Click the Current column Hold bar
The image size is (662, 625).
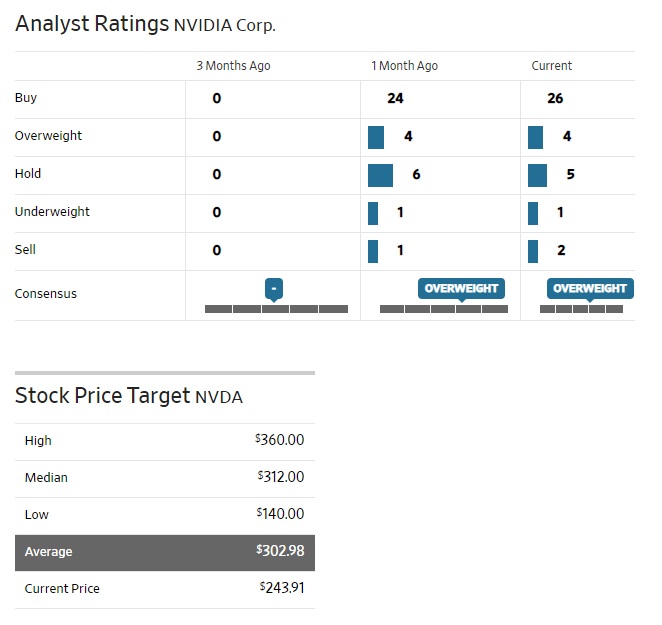537,175
